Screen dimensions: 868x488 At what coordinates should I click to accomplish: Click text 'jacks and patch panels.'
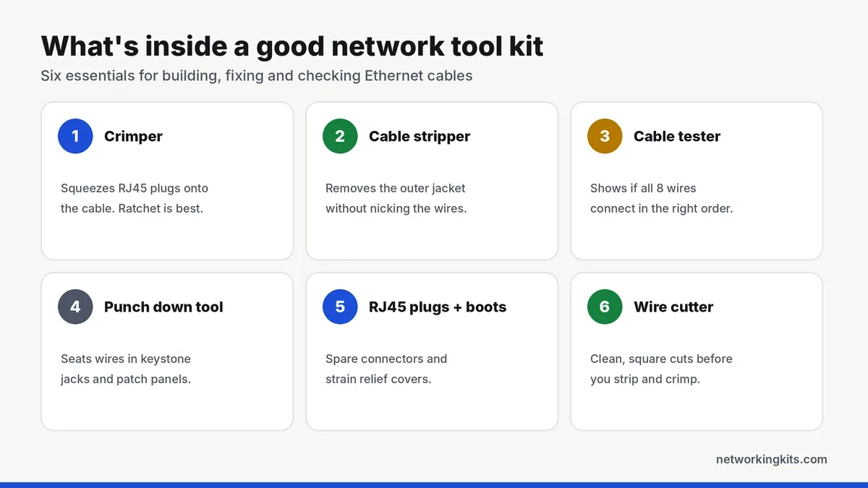(126, 379)
